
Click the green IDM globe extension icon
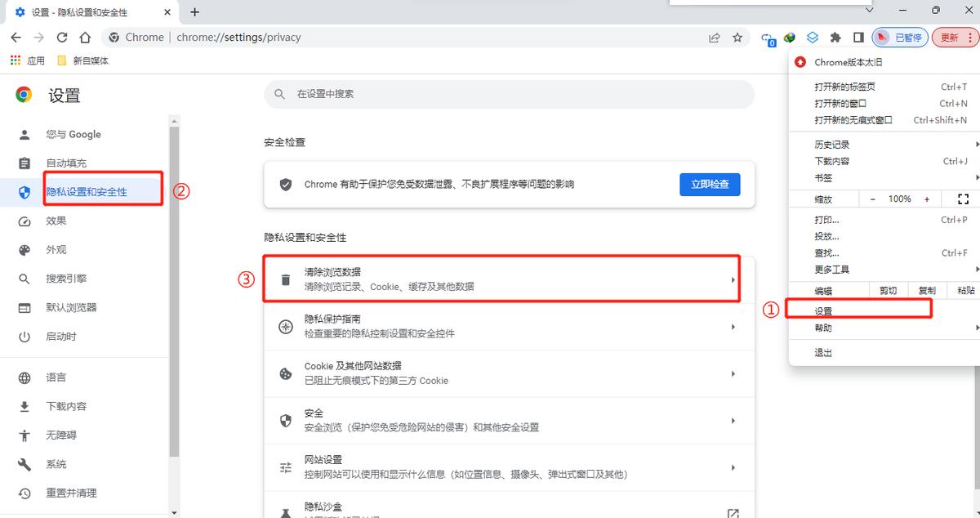click(x=789, y=37)
